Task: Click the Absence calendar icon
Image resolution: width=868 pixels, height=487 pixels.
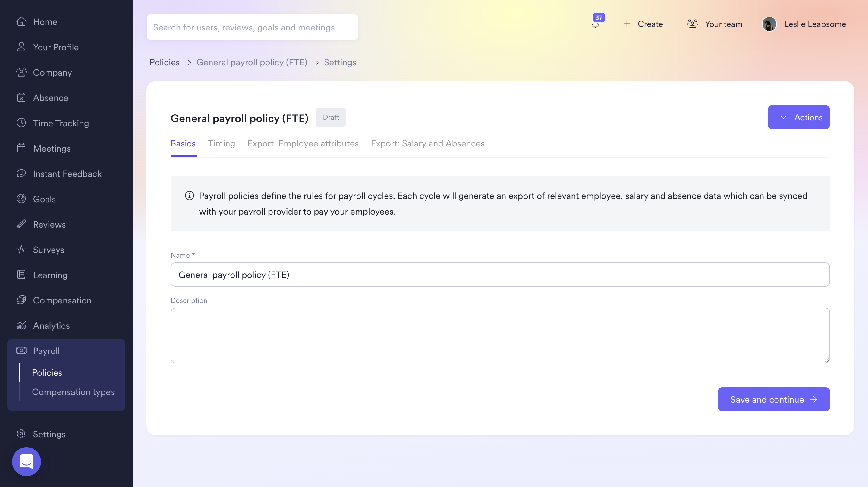Action: point(21,98)
